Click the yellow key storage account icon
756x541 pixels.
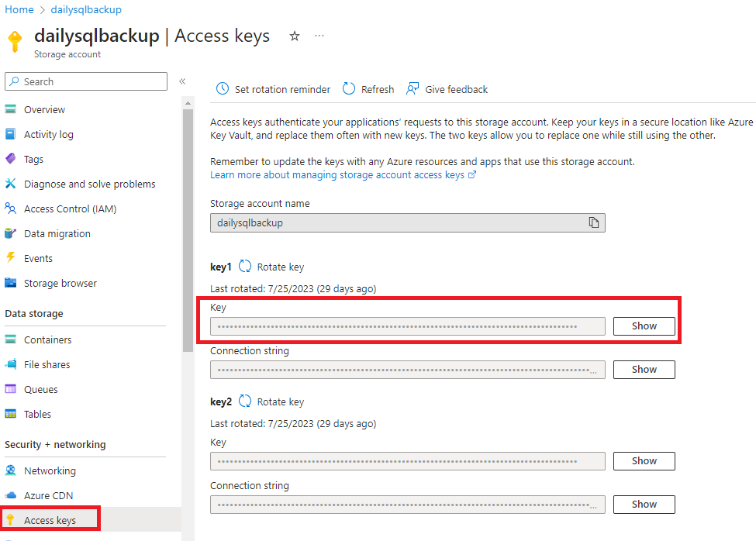(x=16, y=41)
